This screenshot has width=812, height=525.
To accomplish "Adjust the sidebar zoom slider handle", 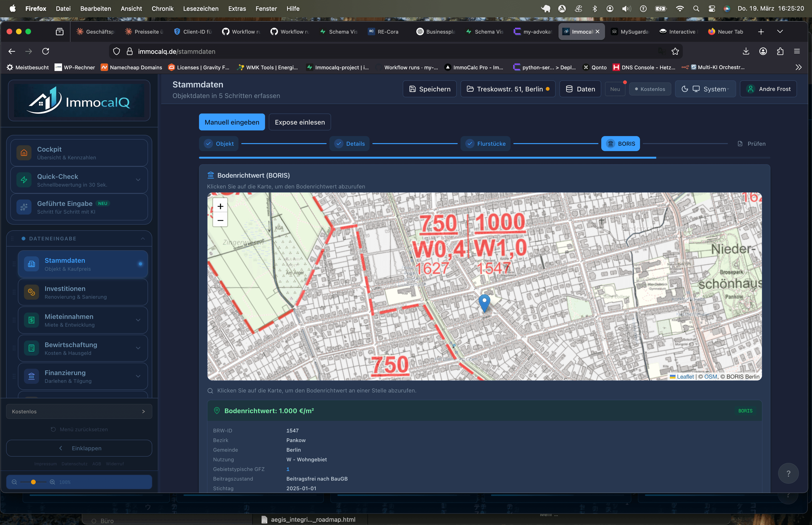I will click(33, 482).
